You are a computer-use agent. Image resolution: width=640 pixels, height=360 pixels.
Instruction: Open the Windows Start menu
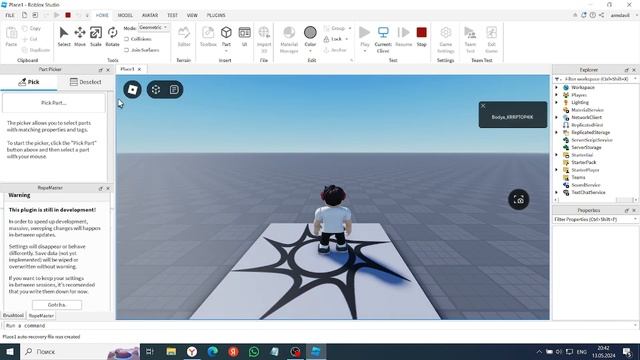pos(10,351)
